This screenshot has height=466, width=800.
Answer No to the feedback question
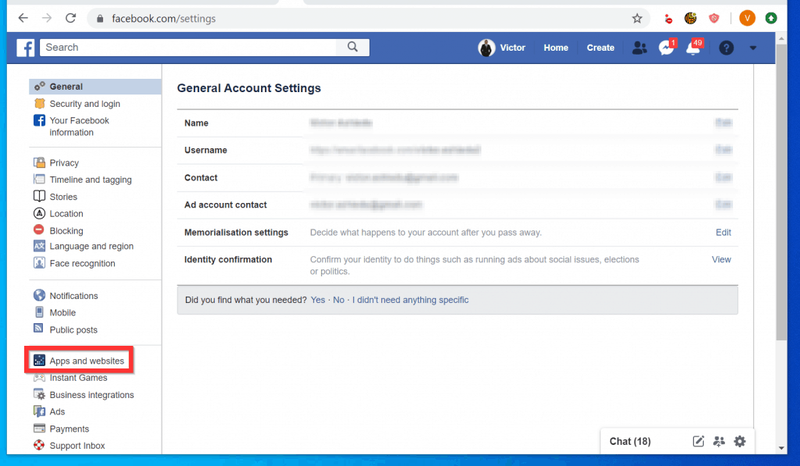(x=338, y=300)
